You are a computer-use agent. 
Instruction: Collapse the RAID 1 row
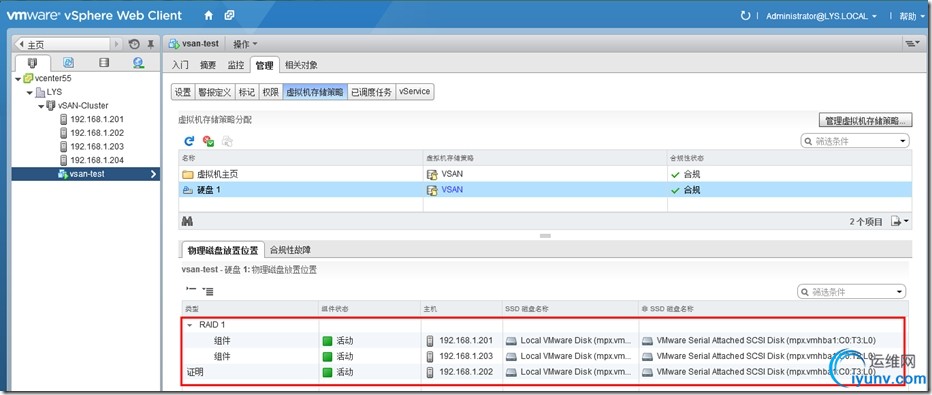pyautogui.click(x=190, y=325)
